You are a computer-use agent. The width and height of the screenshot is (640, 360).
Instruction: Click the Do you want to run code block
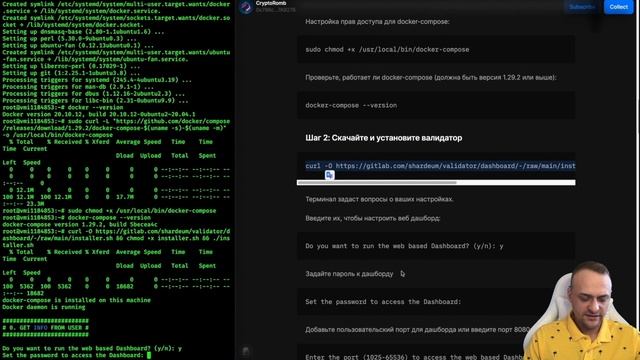(x=436, y=246)
